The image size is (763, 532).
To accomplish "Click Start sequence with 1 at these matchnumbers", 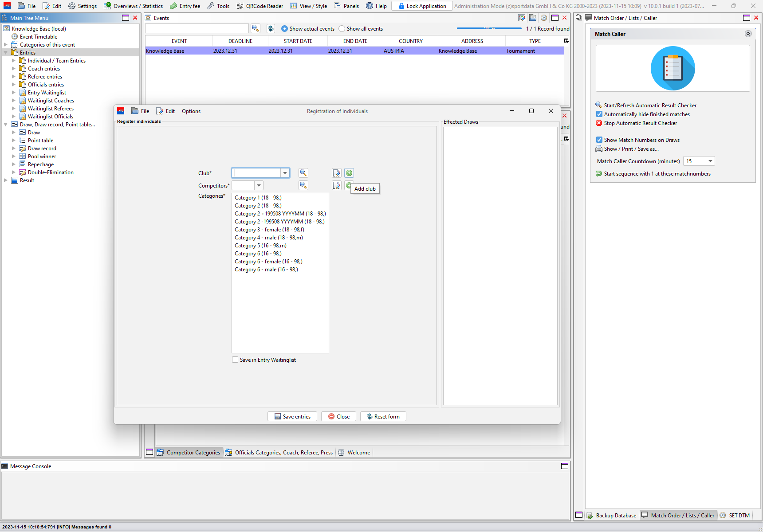I will [x=653, y=173].
